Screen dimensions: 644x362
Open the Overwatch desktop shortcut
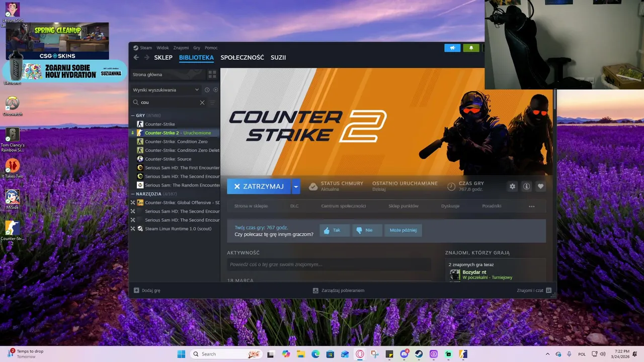[x=13, y=106]
